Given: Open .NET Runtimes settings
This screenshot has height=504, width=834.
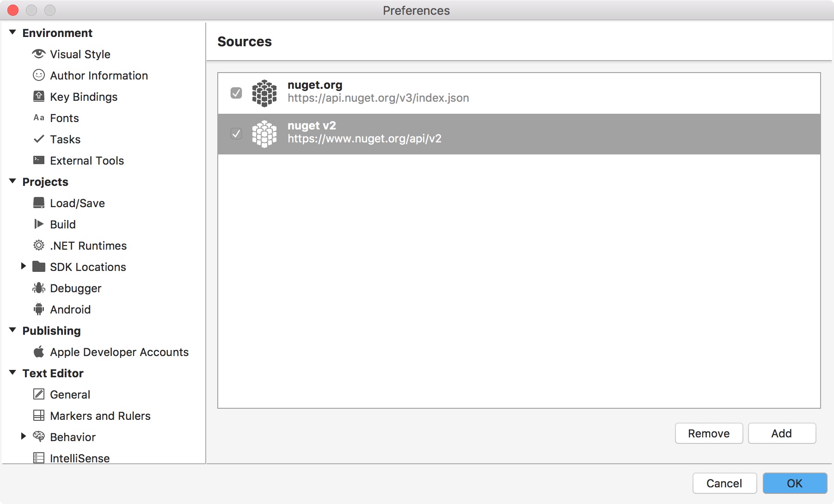Looking at the screenshot, I should (x=88, y=246).
